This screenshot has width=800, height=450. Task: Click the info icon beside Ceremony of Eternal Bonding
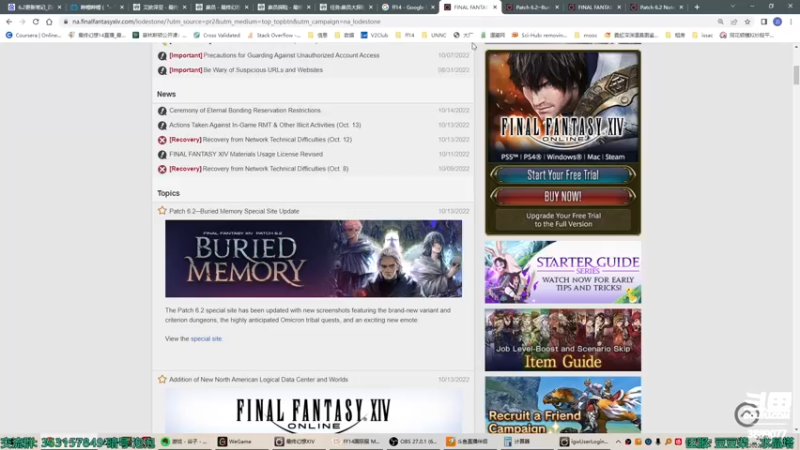coord(162,111)
